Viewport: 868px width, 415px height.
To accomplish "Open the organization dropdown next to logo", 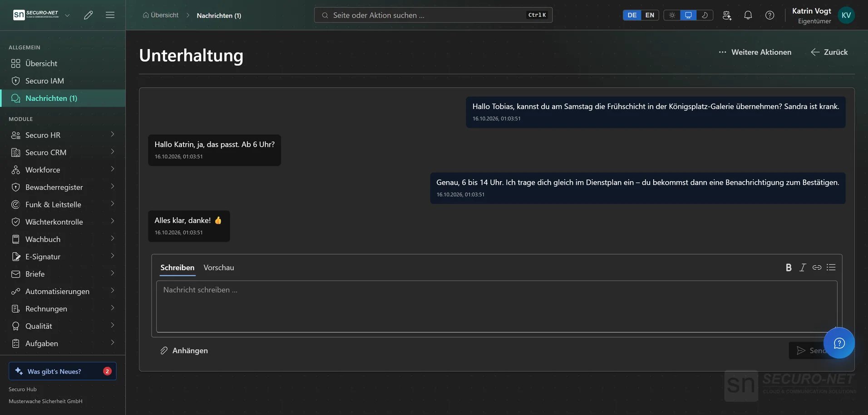I will [67, 15].
